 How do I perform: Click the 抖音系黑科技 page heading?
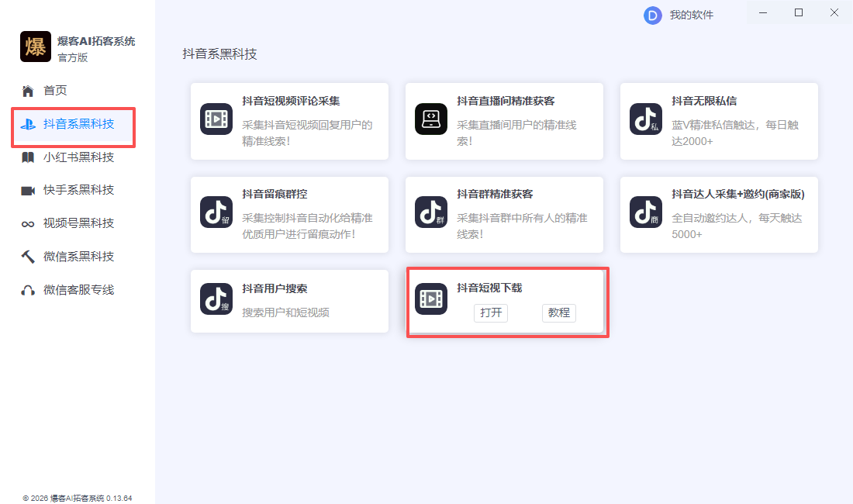tap(219, 54)
